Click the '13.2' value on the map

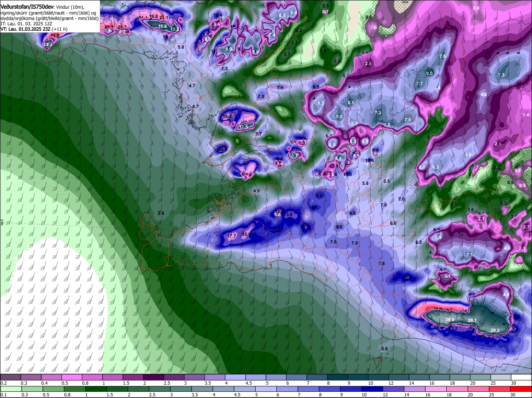[175, 29]
